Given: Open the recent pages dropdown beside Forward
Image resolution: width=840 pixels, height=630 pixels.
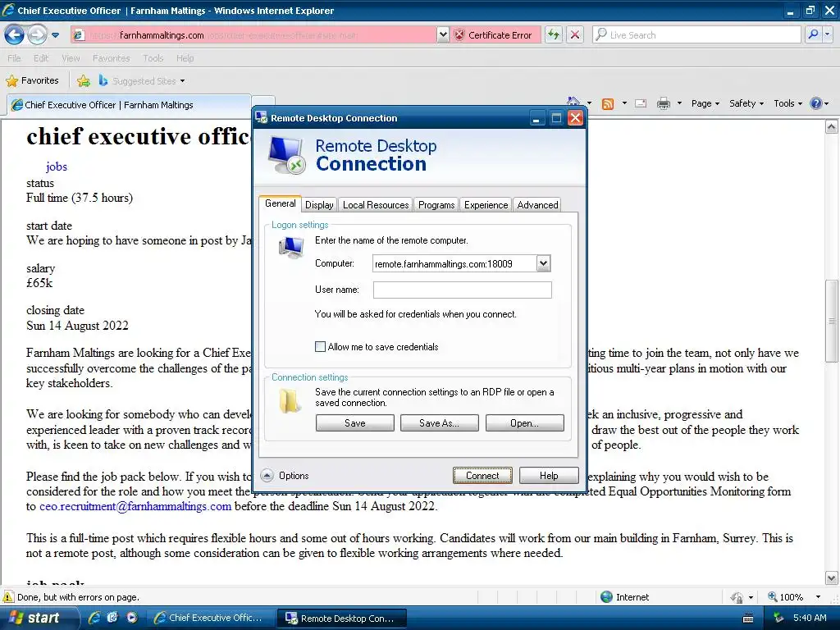Looking at the screenshot, I should coord(55,35).
